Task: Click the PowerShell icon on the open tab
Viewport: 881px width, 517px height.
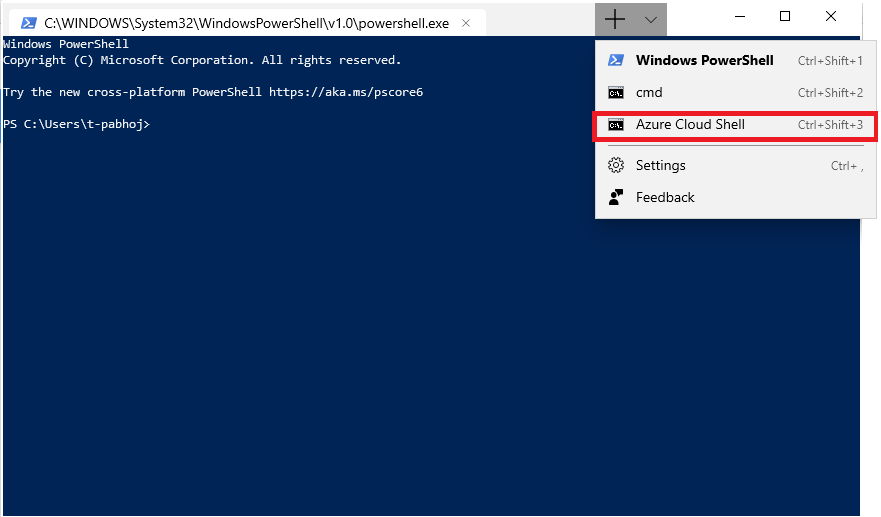Action: point(29,22)
